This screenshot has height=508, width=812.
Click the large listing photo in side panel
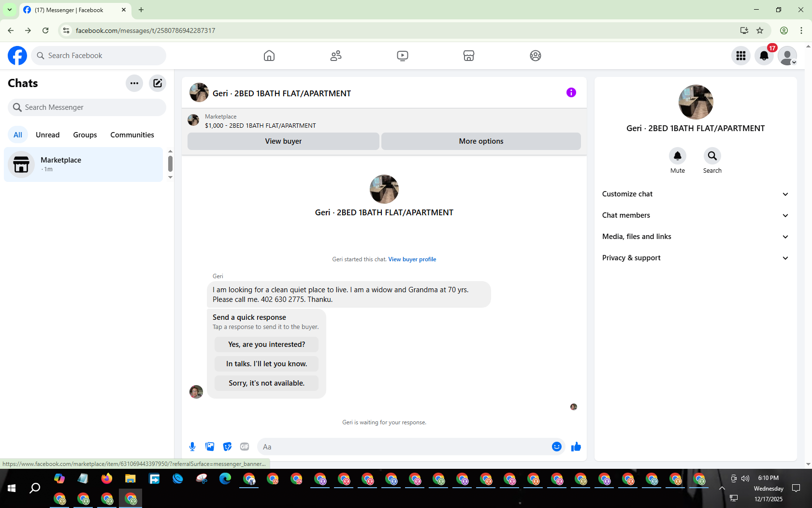click(696, 102)
